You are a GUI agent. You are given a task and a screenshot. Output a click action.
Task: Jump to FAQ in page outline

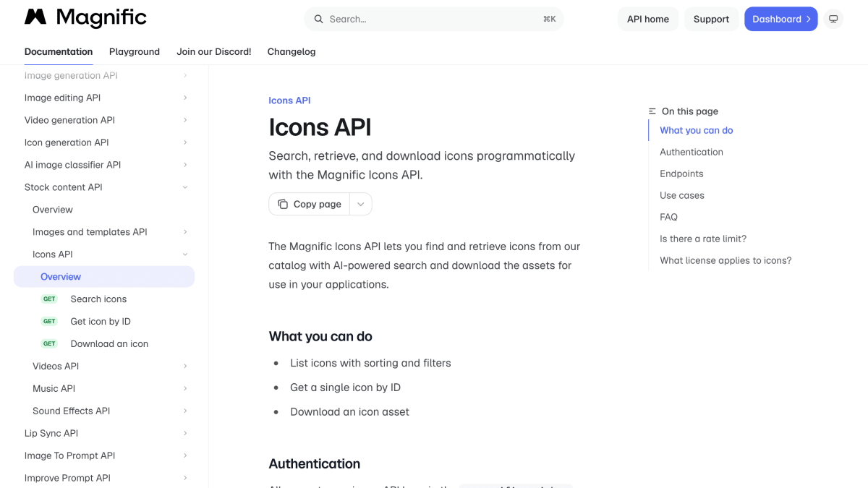(x=668, y=217)
